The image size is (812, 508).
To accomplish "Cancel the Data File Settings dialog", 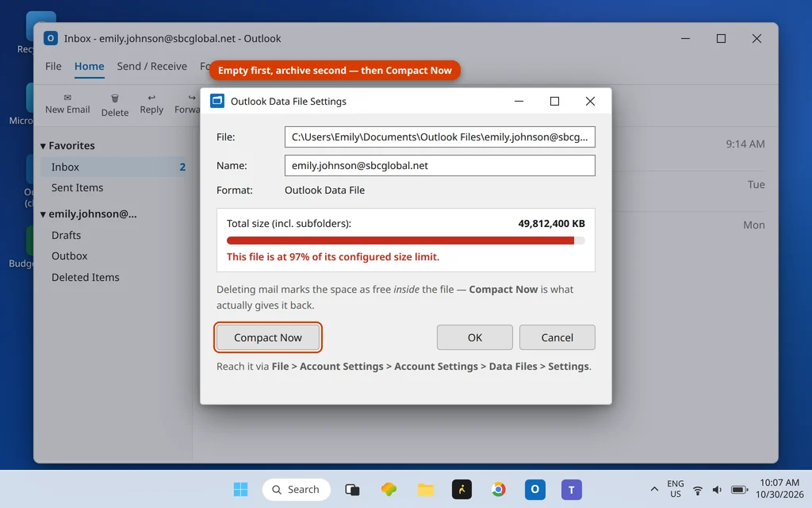I will coord(557,337).
